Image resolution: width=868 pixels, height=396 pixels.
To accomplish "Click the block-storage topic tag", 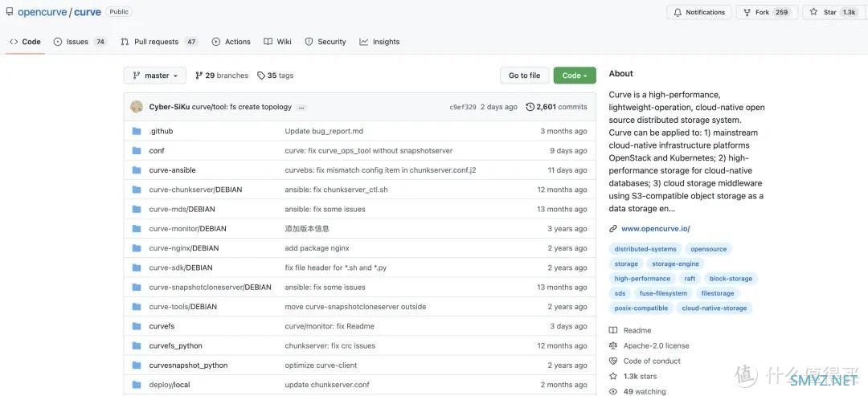I will [x=731, y=279].
